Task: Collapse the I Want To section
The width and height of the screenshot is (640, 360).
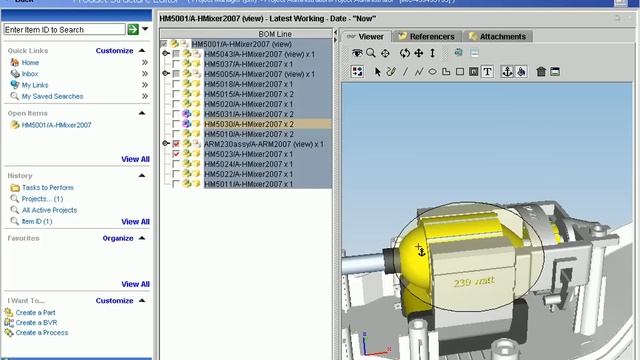Action: point(142,300)
